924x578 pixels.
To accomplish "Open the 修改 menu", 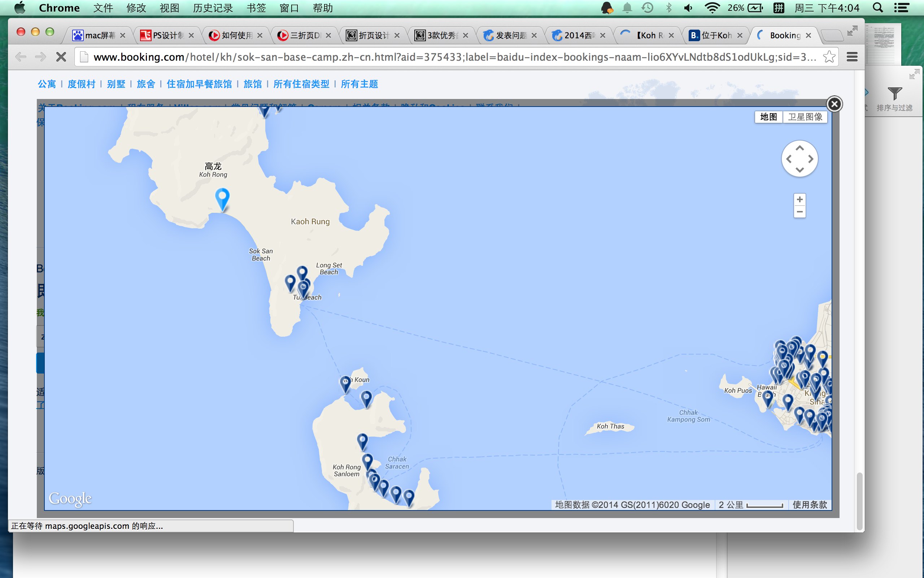I will coord(136,8).
